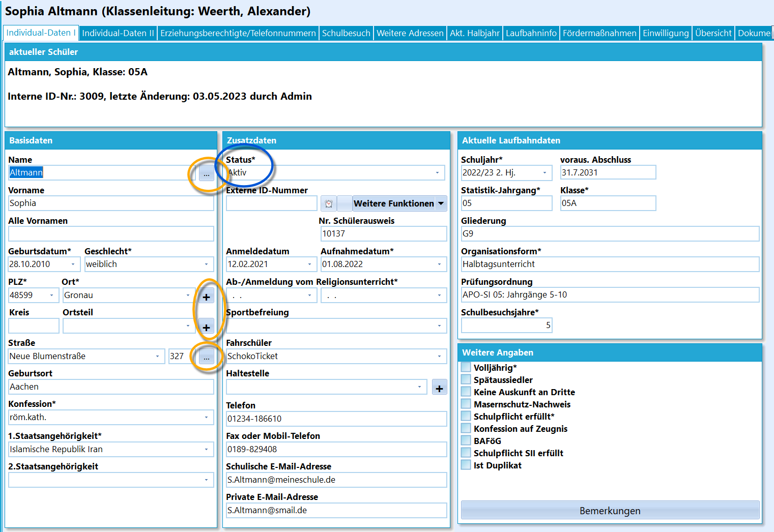Click the Schulbesuchsjahre field

pyautogui.click(x=506, y=326)
